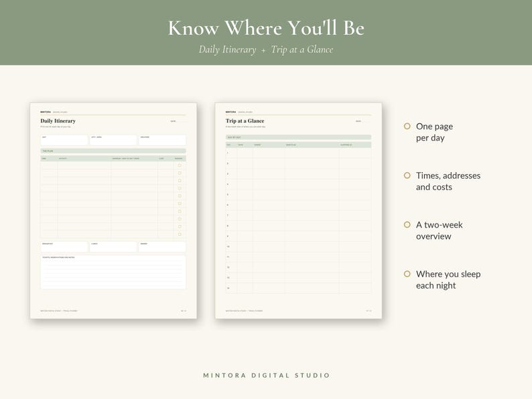The height and width of the screenshot is (399, 532).
Task: Click the "MINTORA DIGITAL STUDIO" footer text
Action: click(x=267, y=376)
